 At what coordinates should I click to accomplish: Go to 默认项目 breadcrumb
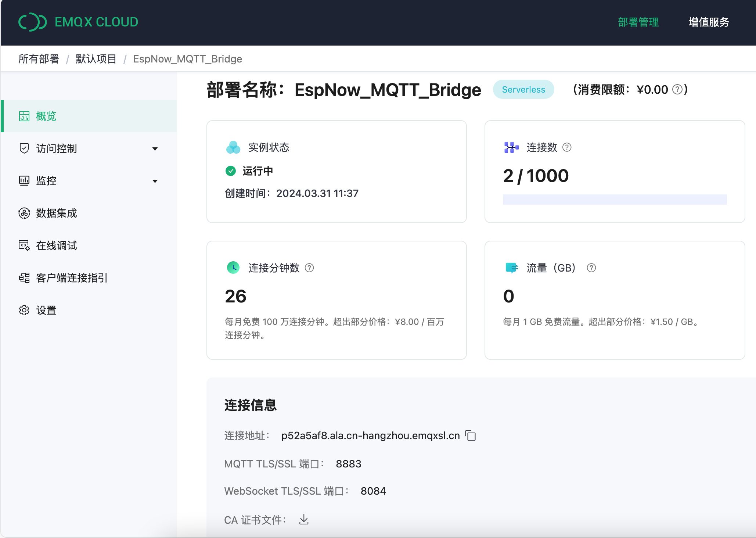(96, 59)
